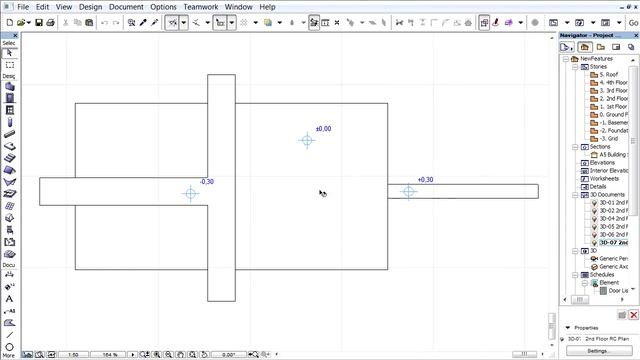Viewport: 640px width, 360px height.
Task: Click the Print icon in toolbar
Action: pos(50,22)
